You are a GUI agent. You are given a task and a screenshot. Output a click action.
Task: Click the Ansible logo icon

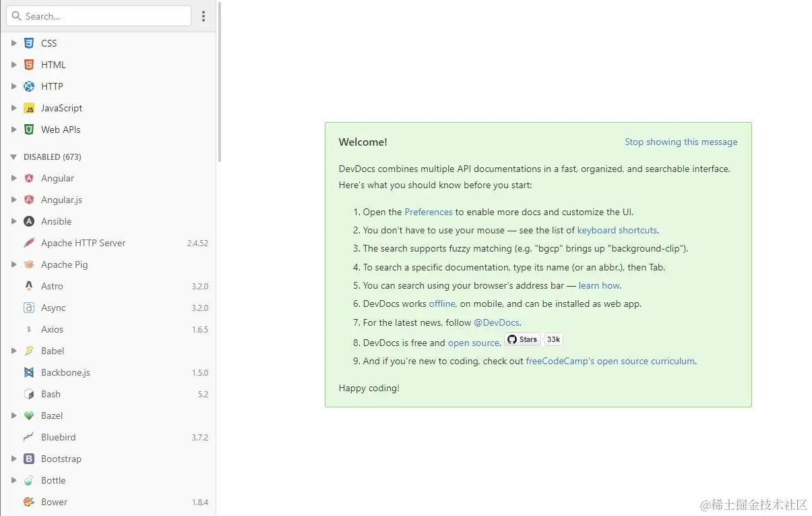click(29, 221)
